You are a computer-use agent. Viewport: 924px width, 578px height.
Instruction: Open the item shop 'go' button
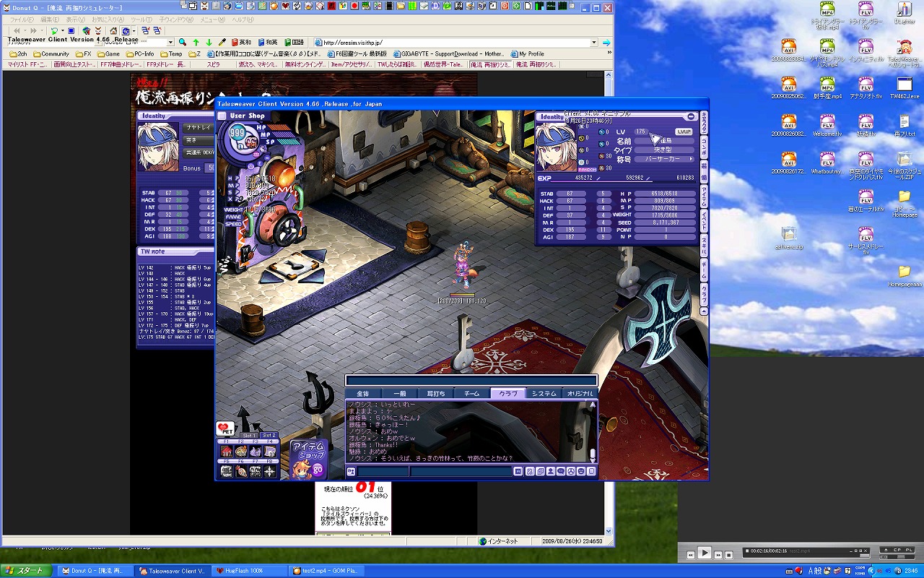(x=319, y=469)
